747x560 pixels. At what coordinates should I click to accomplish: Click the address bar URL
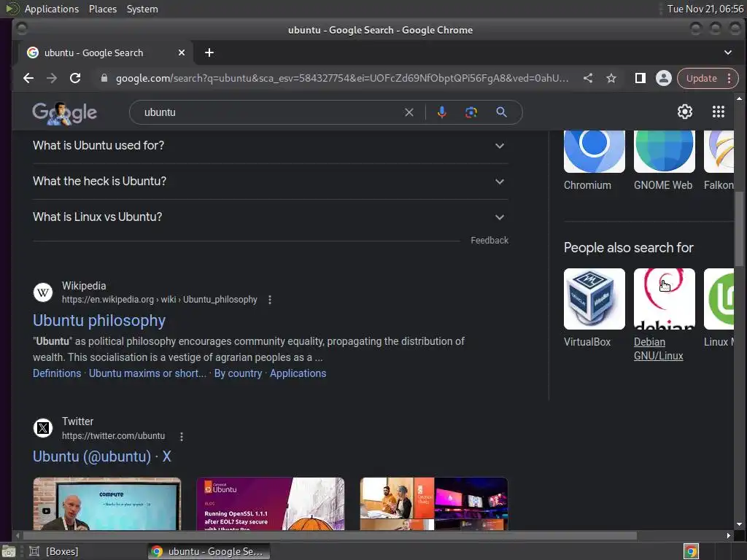[x=342, y=78]
